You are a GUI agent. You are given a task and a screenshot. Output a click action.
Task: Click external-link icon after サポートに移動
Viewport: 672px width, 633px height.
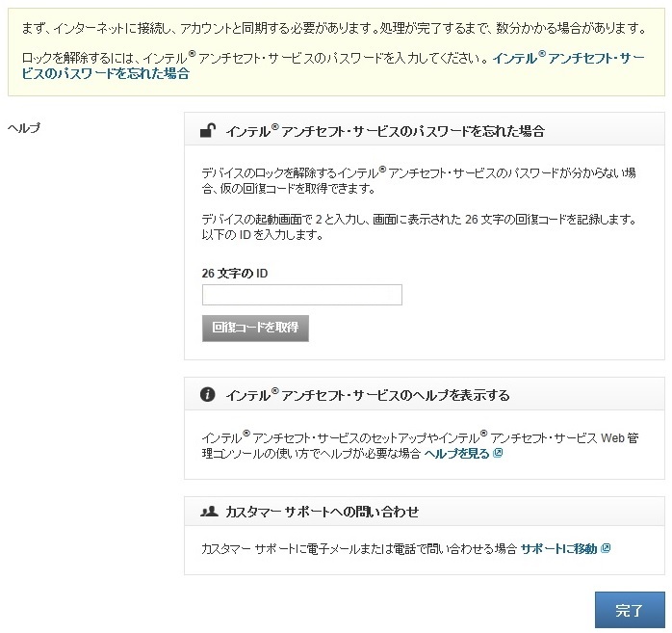tap(606, 548)
